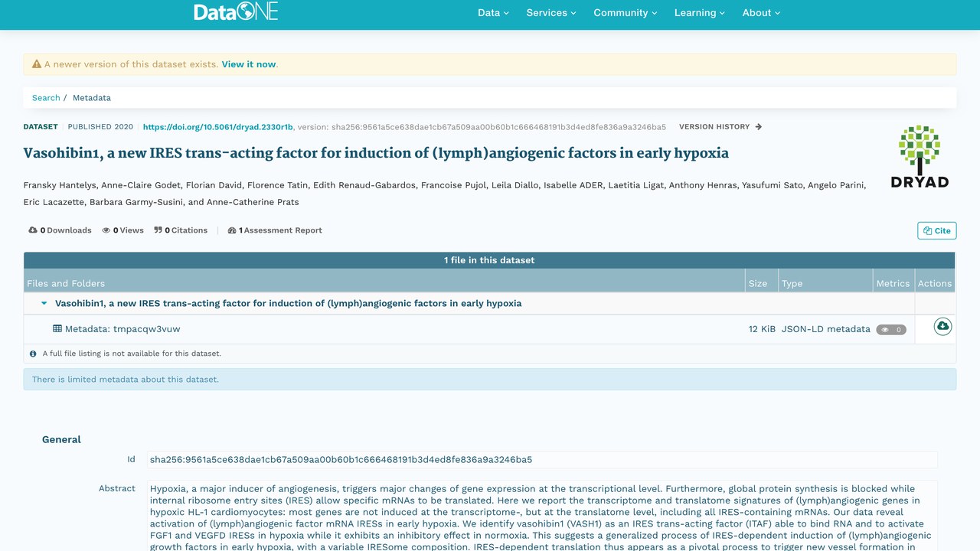Click the Version History arrow icon

pyautogui.click(x=759, y=127)
